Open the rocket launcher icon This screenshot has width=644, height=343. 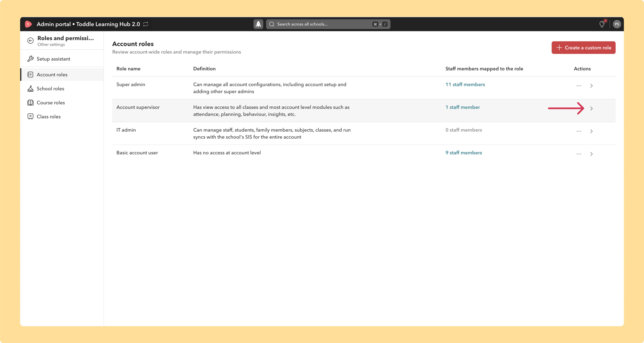[258, 24]
